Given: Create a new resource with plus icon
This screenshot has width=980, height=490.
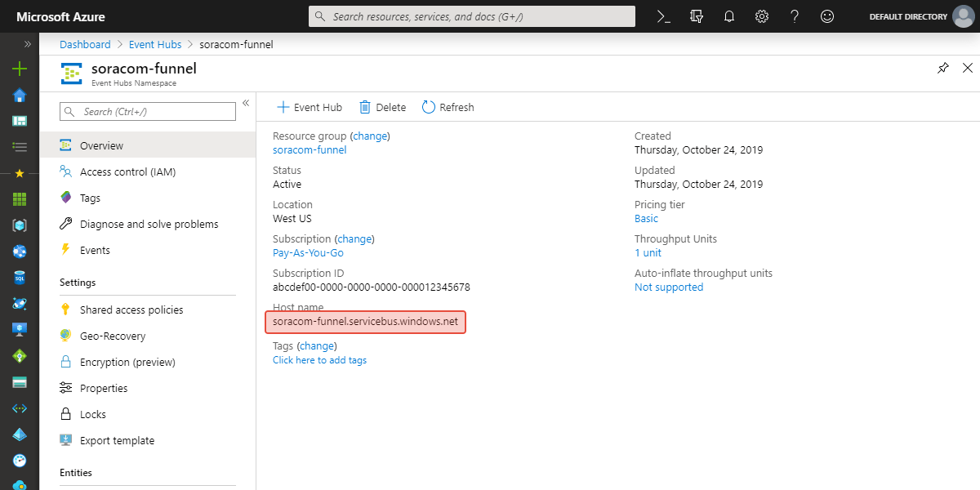Looking at the screenshot, I should (19, 69).
